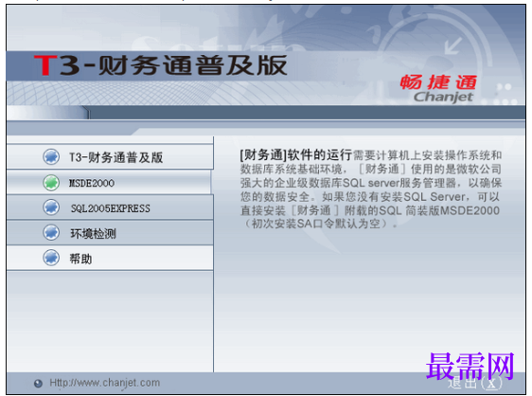Choose the MSDE2000 install entry
Screen dimensions: 532x396
(x=109, y=183)
